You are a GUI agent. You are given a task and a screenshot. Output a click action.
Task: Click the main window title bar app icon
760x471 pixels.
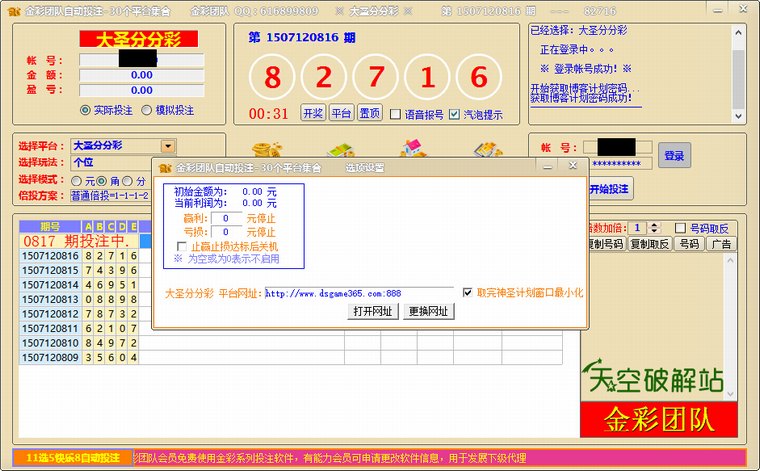coord(11,10)
